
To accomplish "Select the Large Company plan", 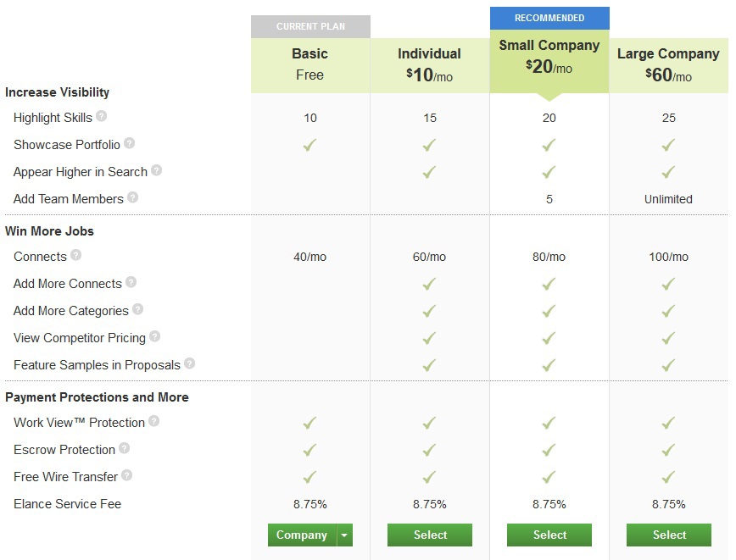I will pos(669,535).
